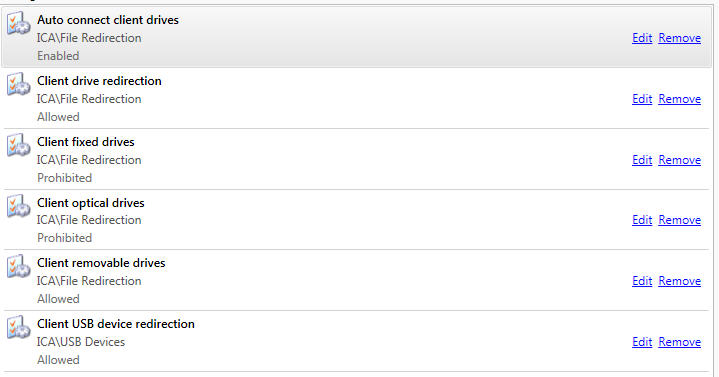Edit the Auto connect client drives setting
The height and width of the screenshot is (377, 719).
(x=642, y=38)
